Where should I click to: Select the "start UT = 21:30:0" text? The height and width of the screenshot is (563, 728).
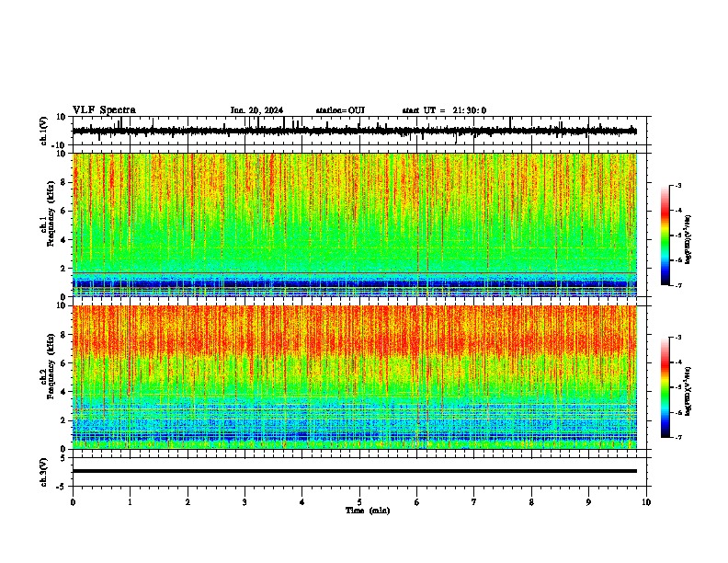tap(444, 110)
